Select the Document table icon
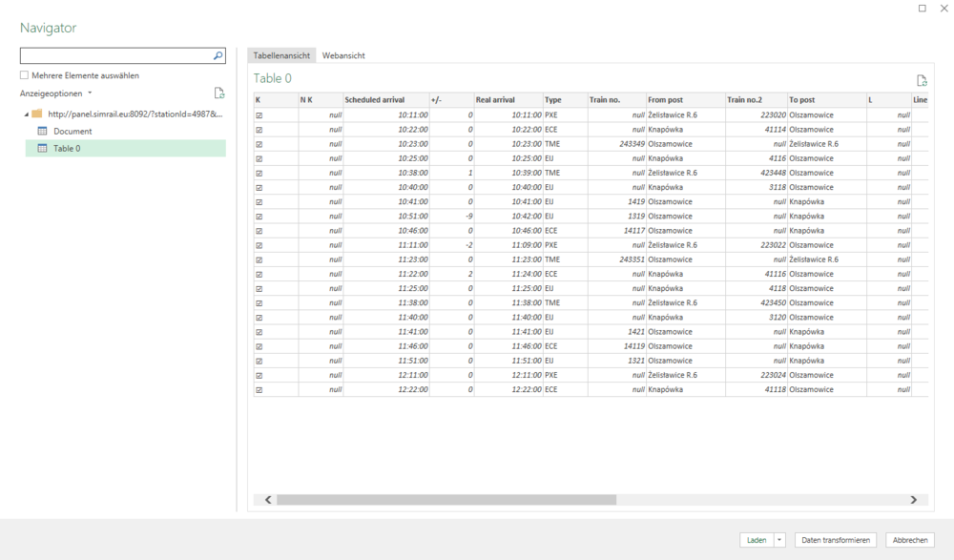This screenshot has width=954, height=560. [42, 131]
